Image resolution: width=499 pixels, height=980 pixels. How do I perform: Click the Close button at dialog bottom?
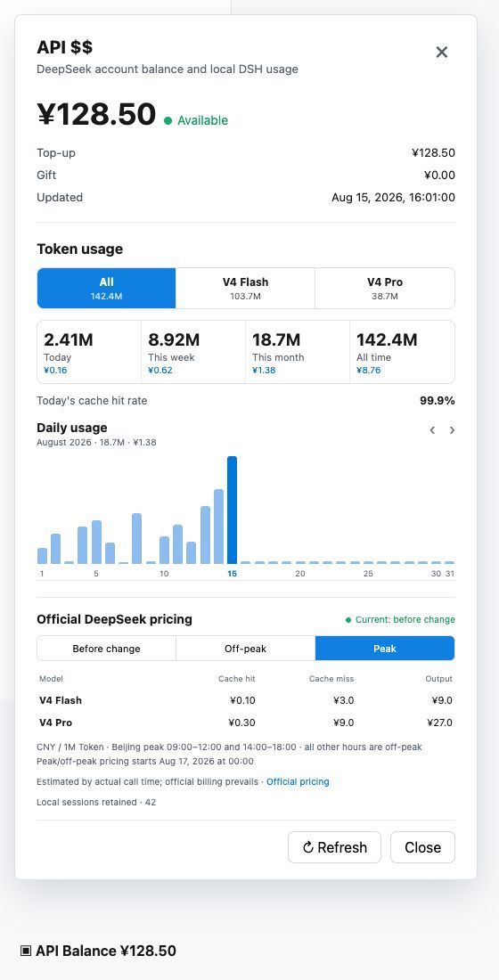422,847
